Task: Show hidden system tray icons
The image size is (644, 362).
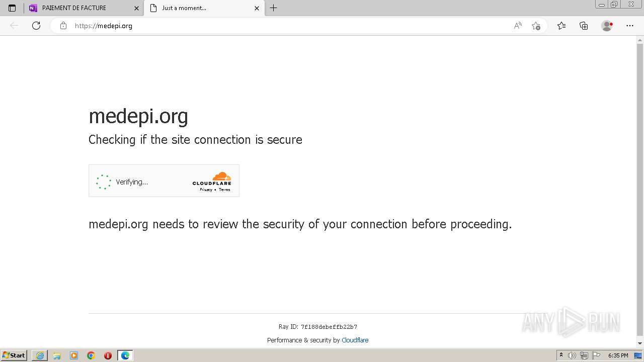Action: (561, 355)
